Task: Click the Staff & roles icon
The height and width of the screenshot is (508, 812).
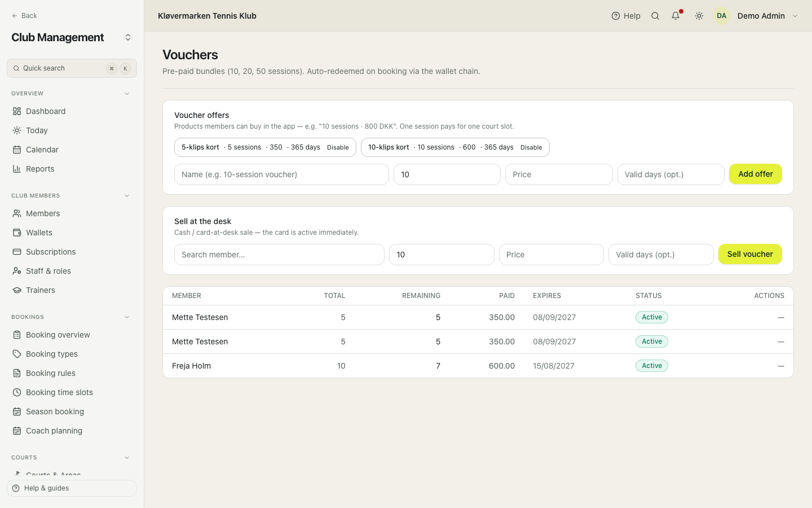Action: coord(17,271)
